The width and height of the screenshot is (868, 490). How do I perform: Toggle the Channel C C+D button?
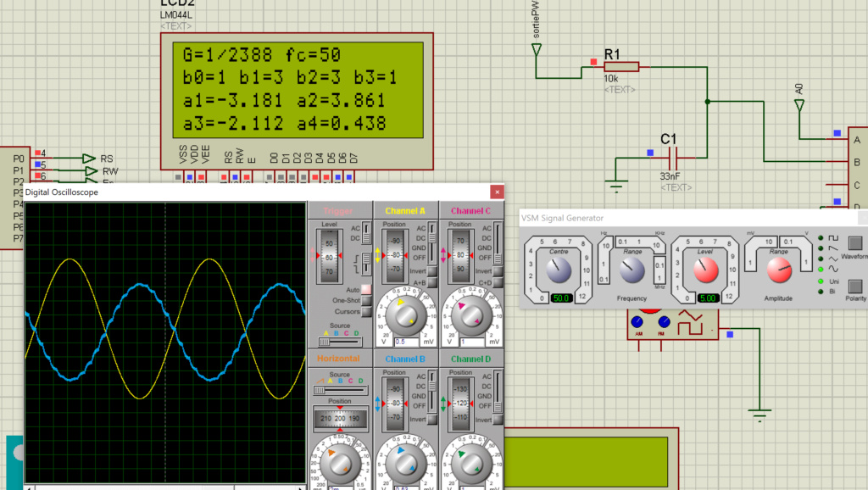click(x=498, y=283)
